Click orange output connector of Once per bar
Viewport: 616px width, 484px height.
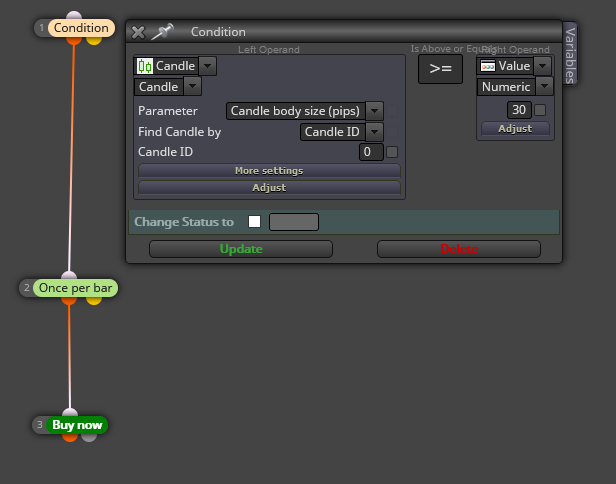click(69, 301)
